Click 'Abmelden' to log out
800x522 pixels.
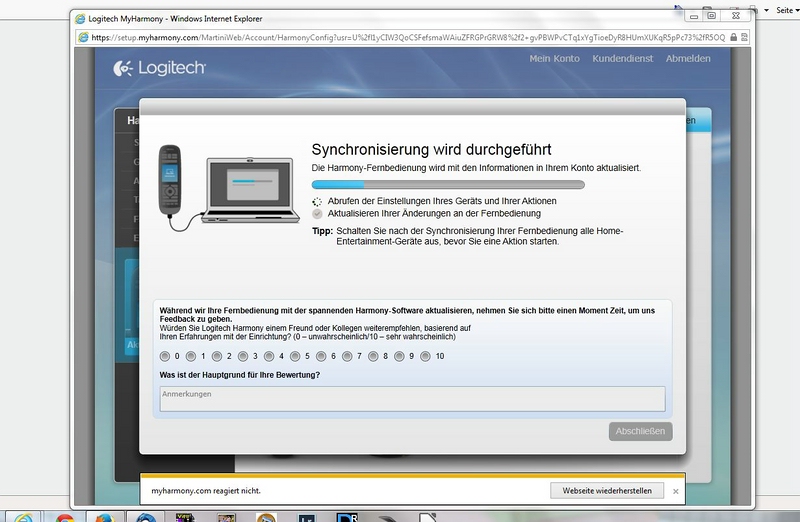click(688, 59)
